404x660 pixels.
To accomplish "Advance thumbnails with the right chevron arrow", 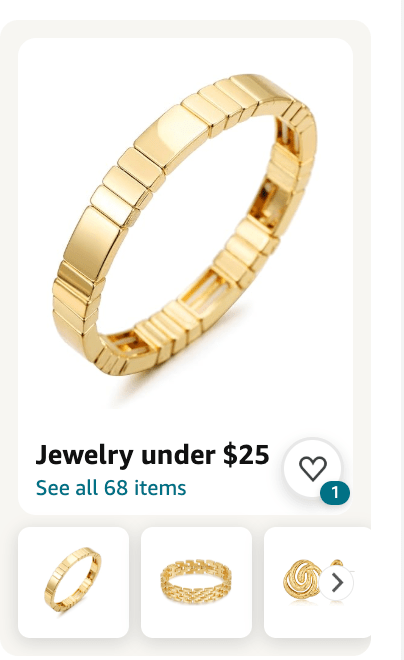I will (336, 583).
